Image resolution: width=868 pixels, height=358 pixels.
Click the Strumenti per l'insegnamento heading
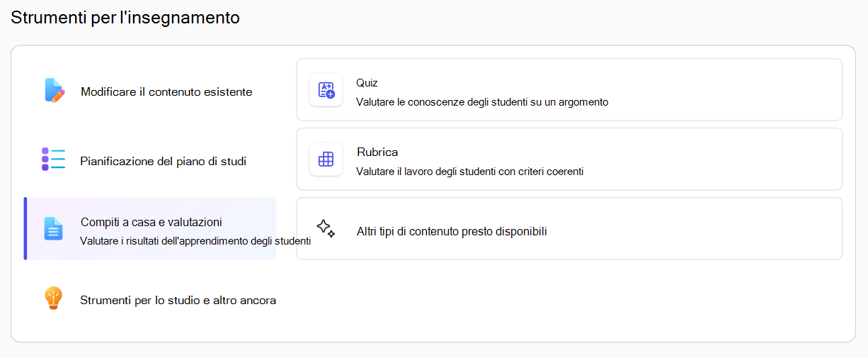click(x=125, y=18)
